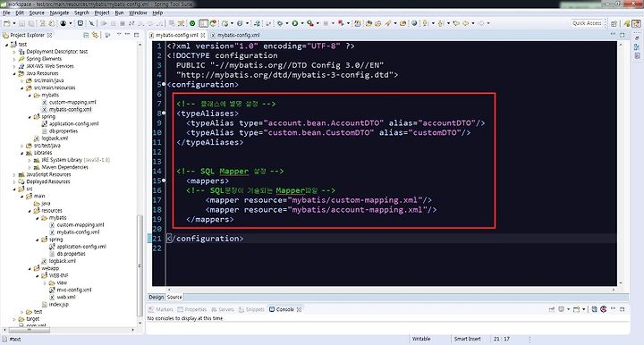The height and width of the screenshot is (345, 644).
Task: Open the Search menu
Action: tap(81, 13)
